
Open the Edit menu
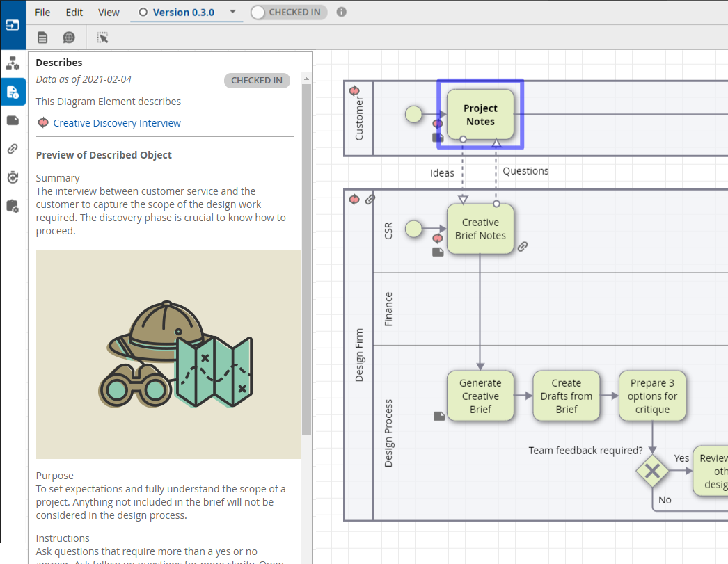[x=74, y=13]
